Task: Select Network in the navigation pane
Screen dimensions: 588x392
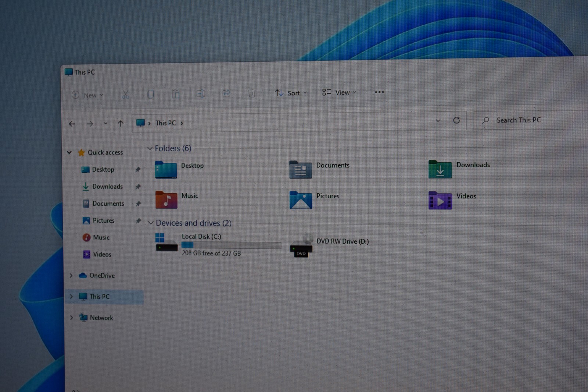Action: click(101, 318)
